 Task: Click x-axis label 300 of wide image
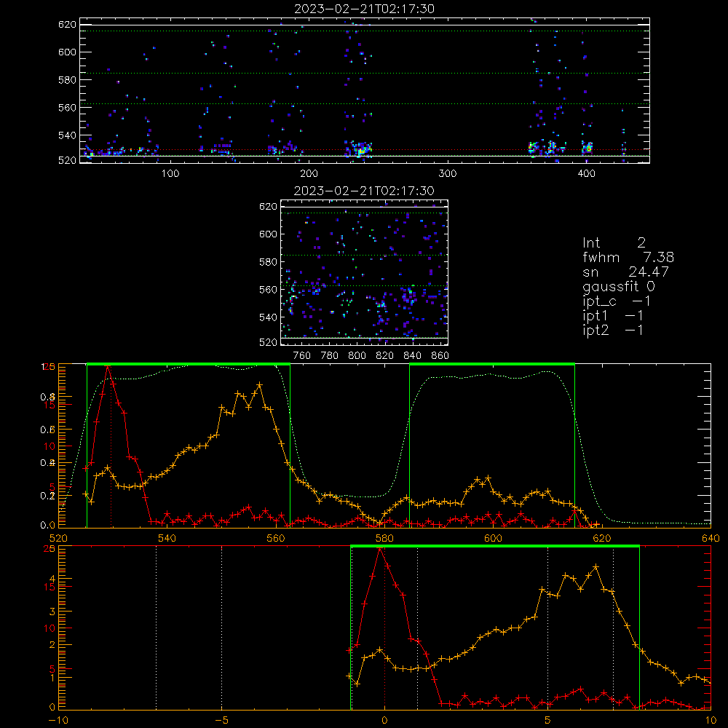coord(448,174)
